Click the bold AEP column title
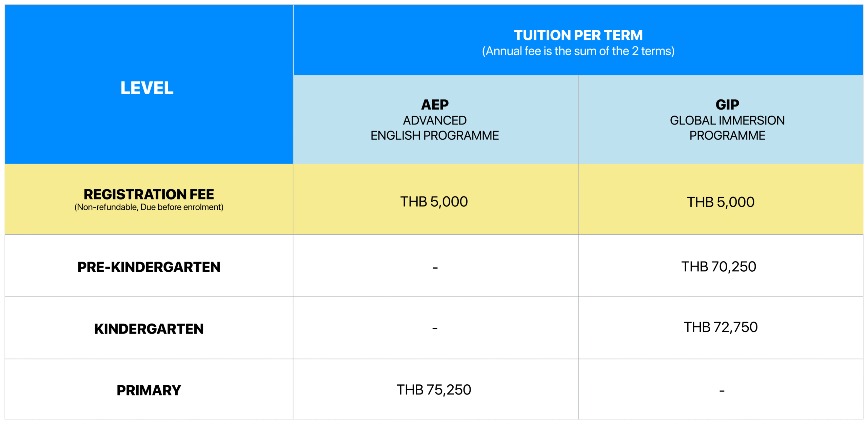This screenshot has width=868, height=424. [x=435, y=104]
